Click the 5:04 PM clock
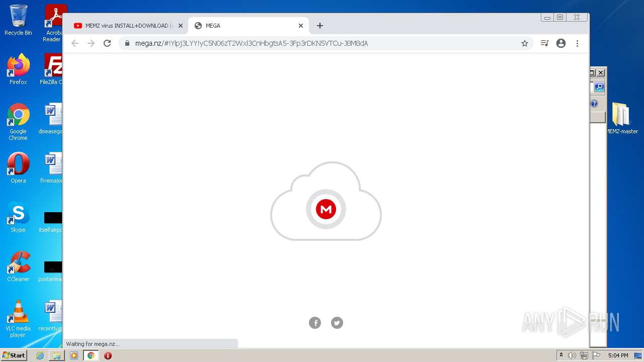The image size is (644, 362). tap(618, 355)
